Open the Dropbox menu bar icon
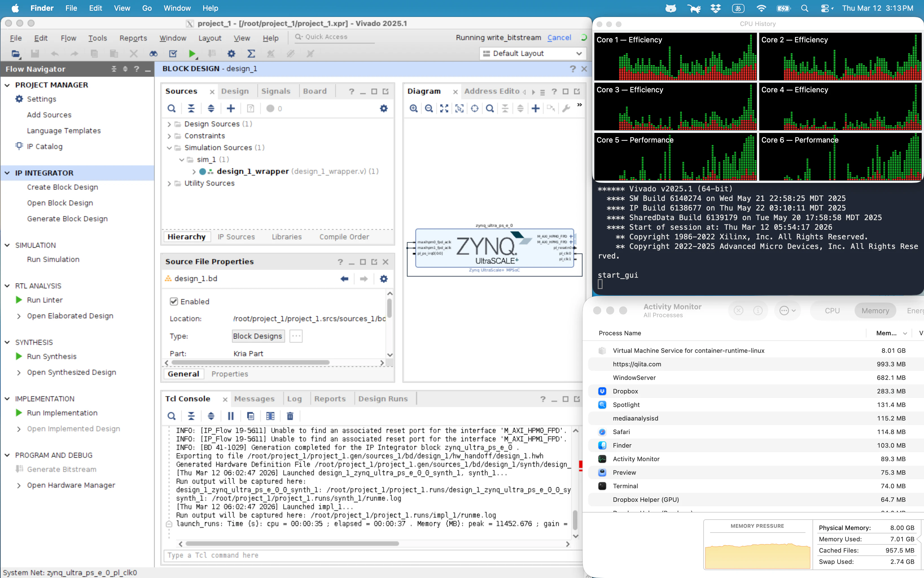 pos(716,8)
